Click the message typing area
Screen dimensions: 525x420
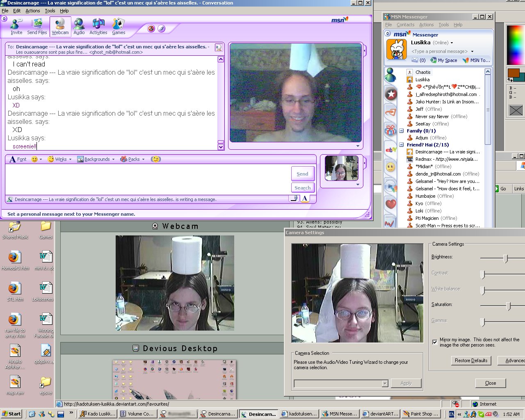tap(148, 179)
